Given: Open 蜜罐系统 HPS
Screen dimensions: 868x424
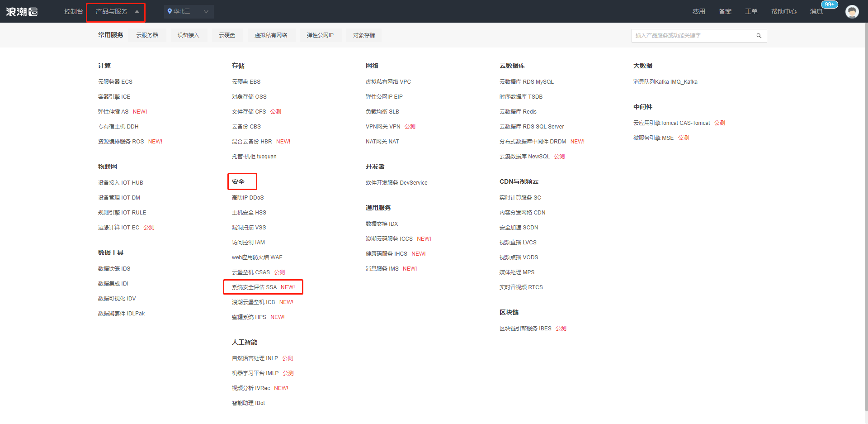Looking at the screenshot, I should 249,317.
